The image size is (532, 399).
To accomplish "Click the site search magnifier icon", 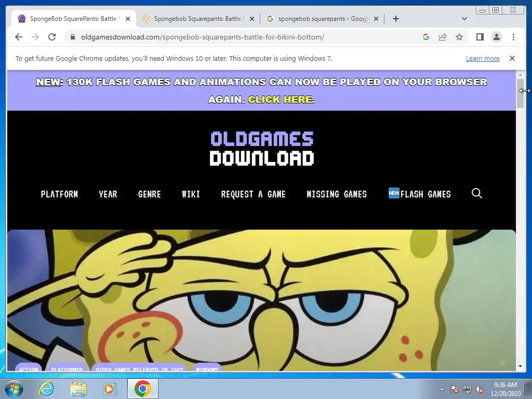I will (x=477, y=193).
